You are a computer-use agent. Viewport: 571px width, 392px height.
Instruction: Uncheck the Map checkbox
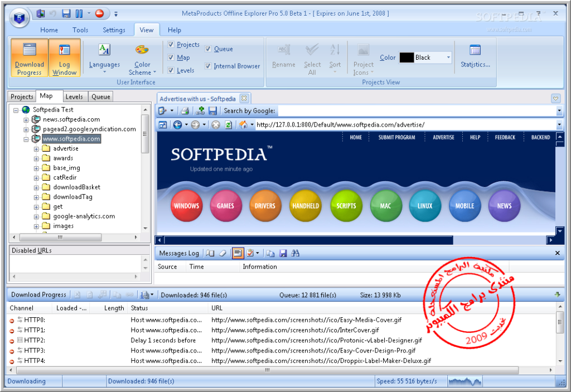click(171, 57)
